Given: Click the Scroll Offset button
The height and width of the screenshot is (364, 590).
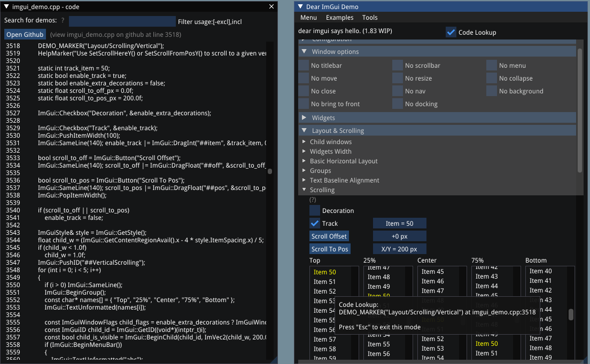Looking at the screenshot, I should [x=329, y=236].
